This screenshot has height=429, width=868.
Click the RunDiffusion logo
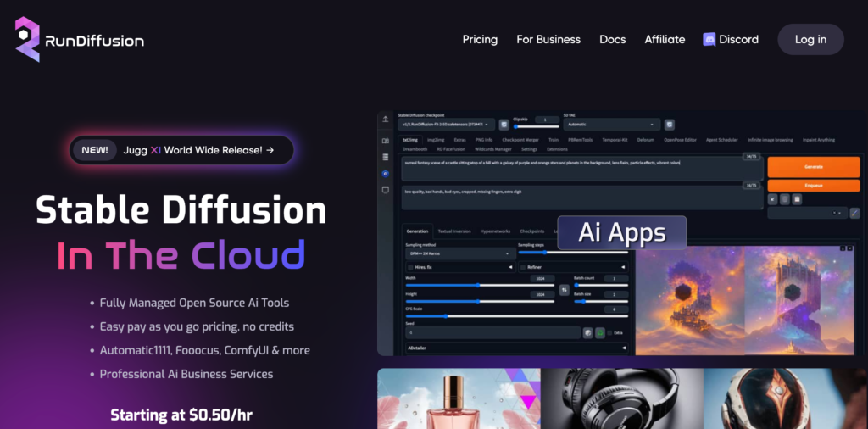tap(80, 40)
